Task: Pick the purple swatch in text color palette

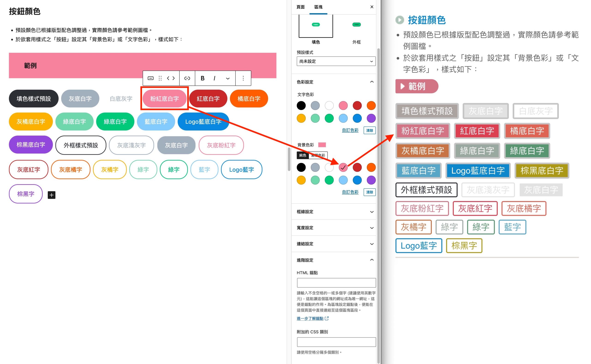Action: [371, 118]
